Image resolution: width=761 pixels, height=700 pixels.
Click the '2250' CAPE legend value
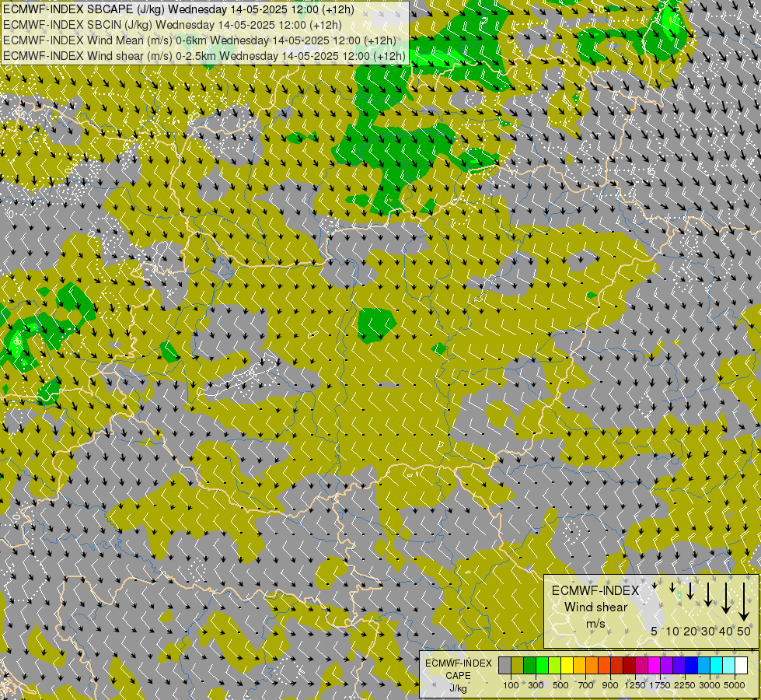(x=685, y=685)
